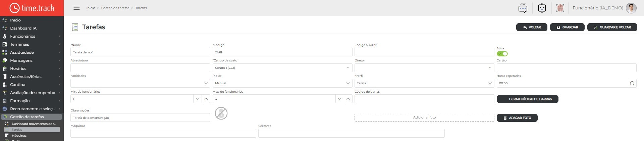The height and width of the screenshot is (141, 644).
Task: Expand the Avaliação desempenho sidebar menu
Action: pyautogui.click(x=32, y=93)
